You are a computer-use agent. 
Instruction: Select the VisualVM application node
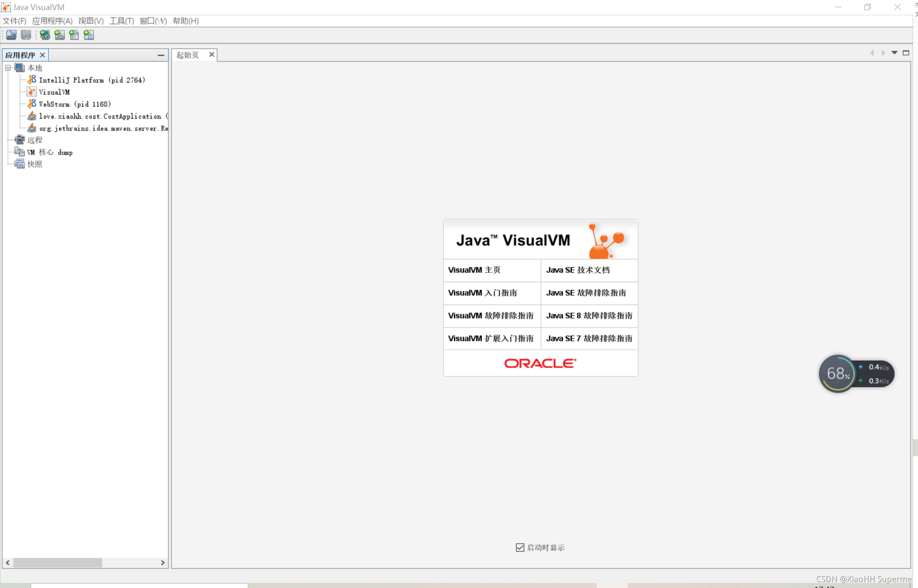tap(54, 92)
